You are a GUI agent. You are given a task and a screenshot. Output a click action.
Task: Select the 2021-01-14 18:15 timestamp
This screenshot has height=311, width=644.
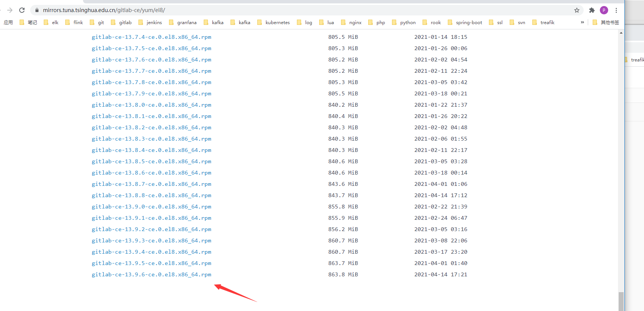click(441, 37)
